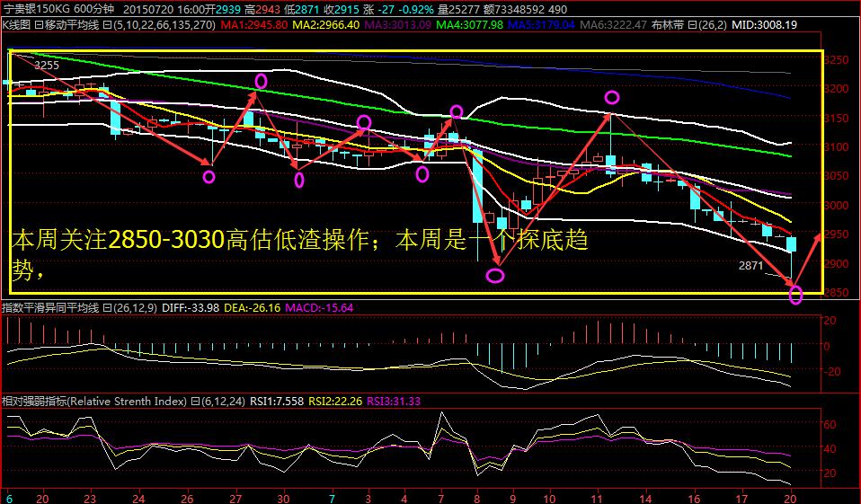Click the 额73348592 turnover figure
Screen dimensions: 861x504
tap(514, 9)
